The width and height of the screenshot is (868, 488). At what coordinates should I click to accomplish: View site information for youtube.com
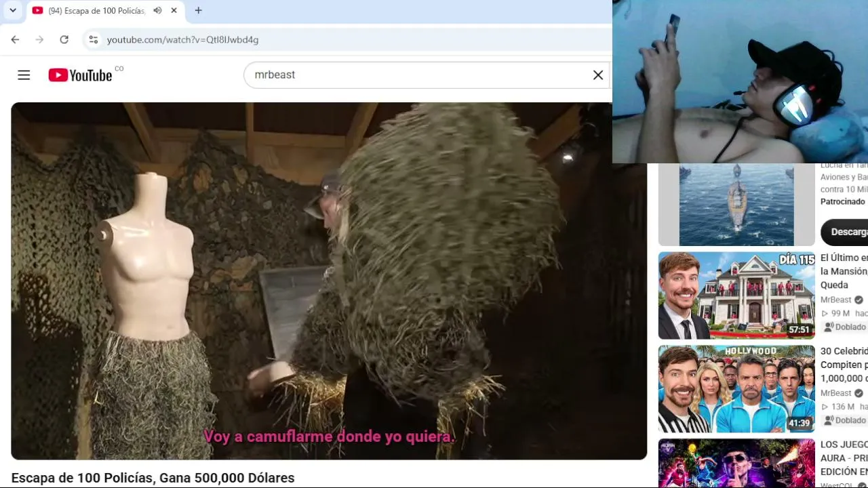click(x=94, y=40)
